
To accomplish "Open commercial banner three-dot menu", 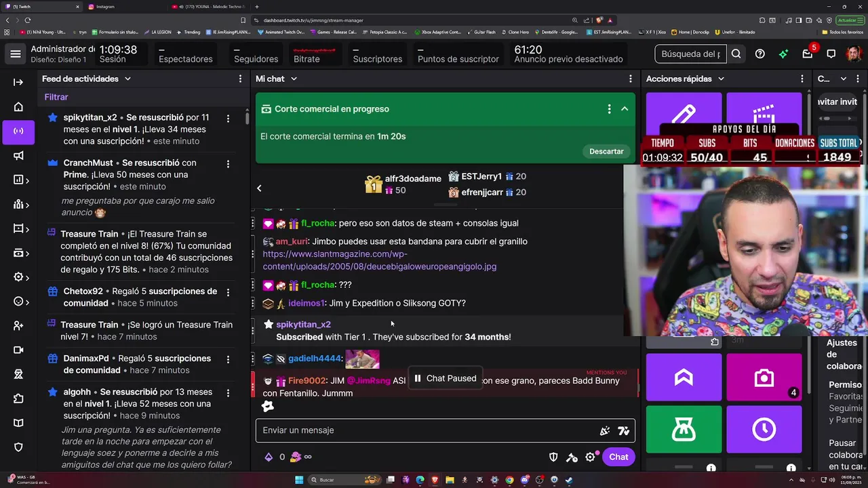I will 609,109.
